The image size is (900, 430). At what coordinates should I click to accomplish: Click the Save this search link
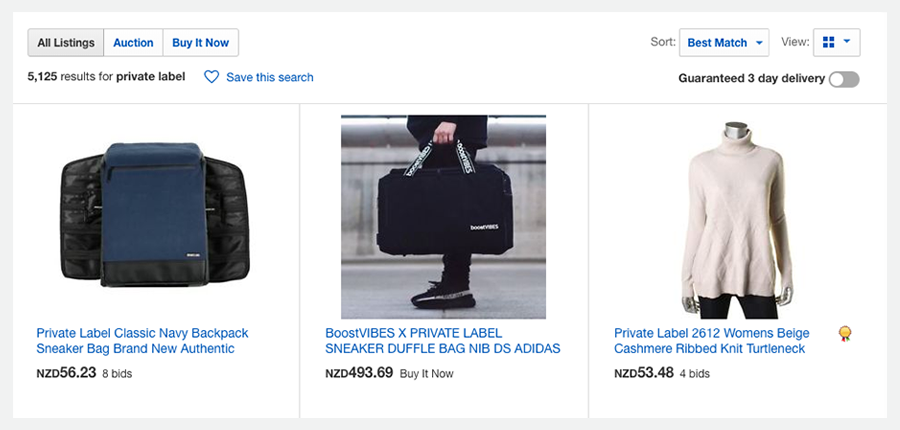pos(269,77)
